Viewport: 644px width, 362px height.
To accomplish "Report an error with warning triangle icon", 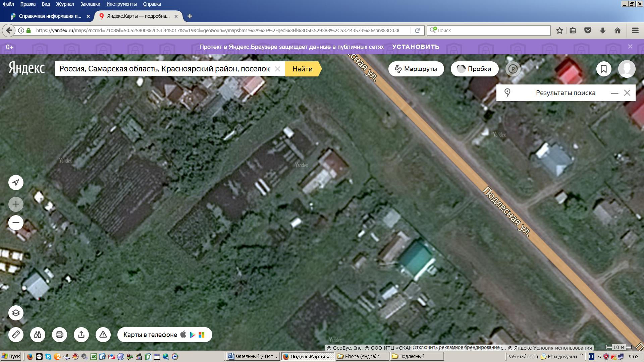I will click(x=103, y=335).
